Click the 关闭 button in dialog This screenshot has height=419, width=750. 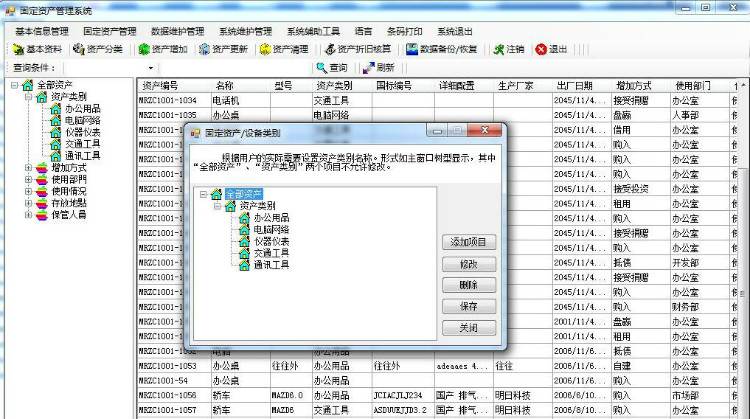[469, 328]
